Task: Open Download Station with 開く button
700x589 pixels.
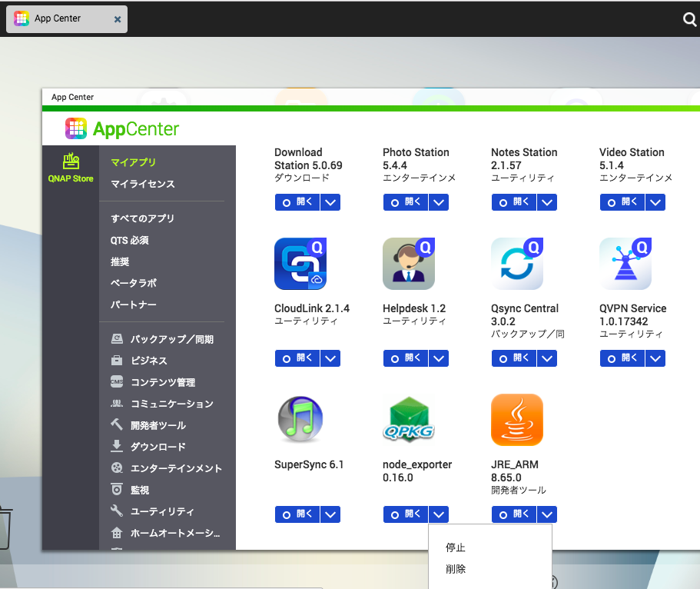Action: coord(297,202)
